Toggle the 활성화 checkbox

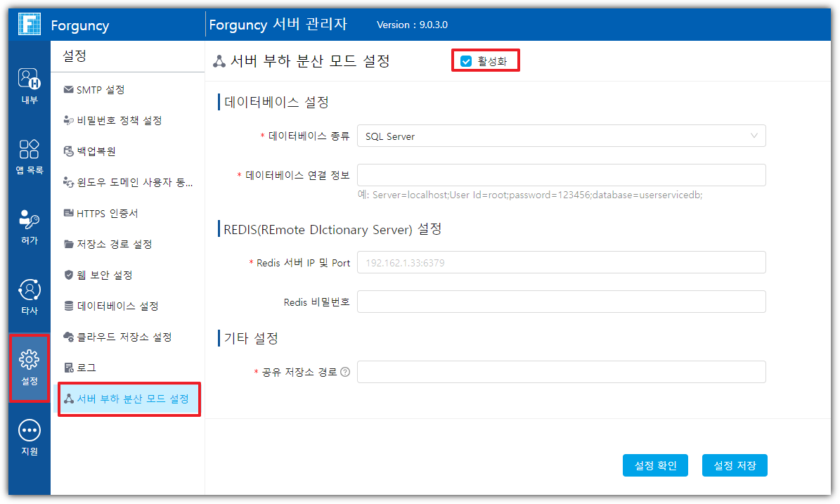(x=466, y=61)
